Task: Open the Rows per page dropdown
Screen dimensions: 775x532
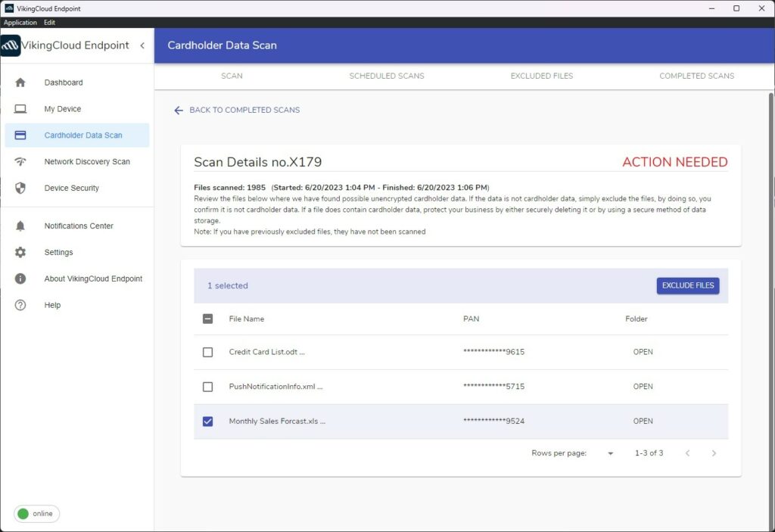Action: tap(610, 453)
